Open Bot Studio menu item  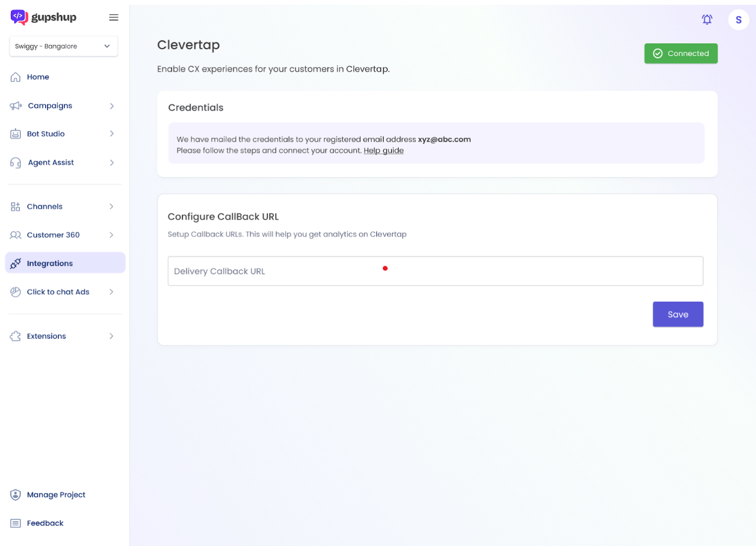46,134
